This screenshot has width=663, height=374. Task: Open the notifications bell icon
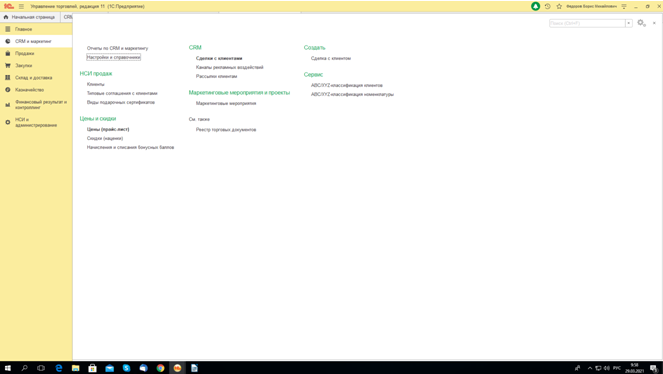click(x=535, y=6)
